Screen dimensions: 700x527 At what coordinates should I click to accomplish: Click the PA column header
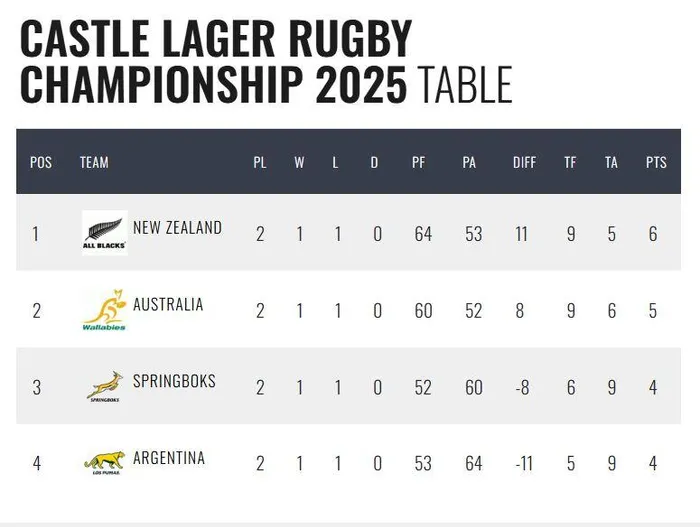point(469,162)
